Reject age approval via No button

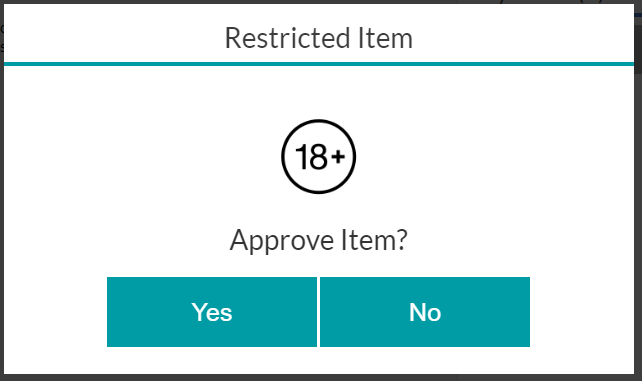coord(425,312)
